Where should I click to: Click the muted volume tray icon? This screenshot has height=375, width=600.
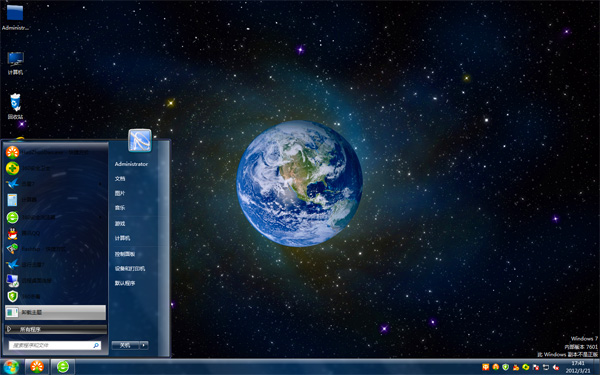pos(556,367)
